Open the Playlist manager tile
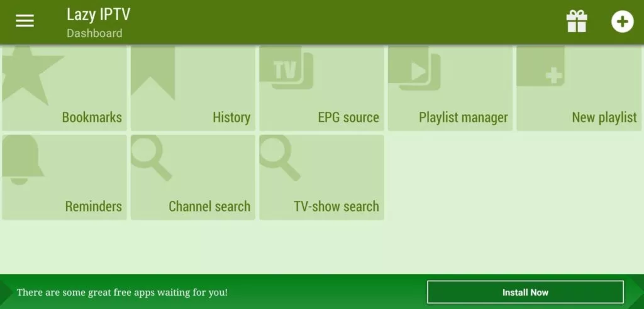Image resolution: width=644 pixels, height=309 pixels. (450, 88)
